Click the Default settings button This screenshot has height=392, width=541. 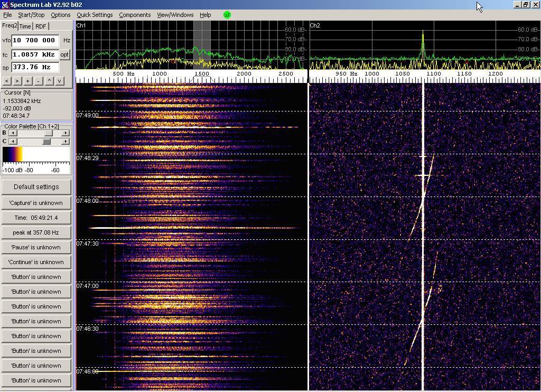36,186
